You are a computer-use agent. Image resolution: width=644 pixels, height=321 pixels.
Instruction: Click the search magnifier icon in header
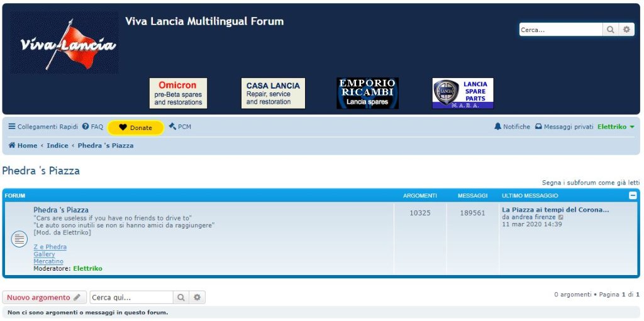point(611,30)
